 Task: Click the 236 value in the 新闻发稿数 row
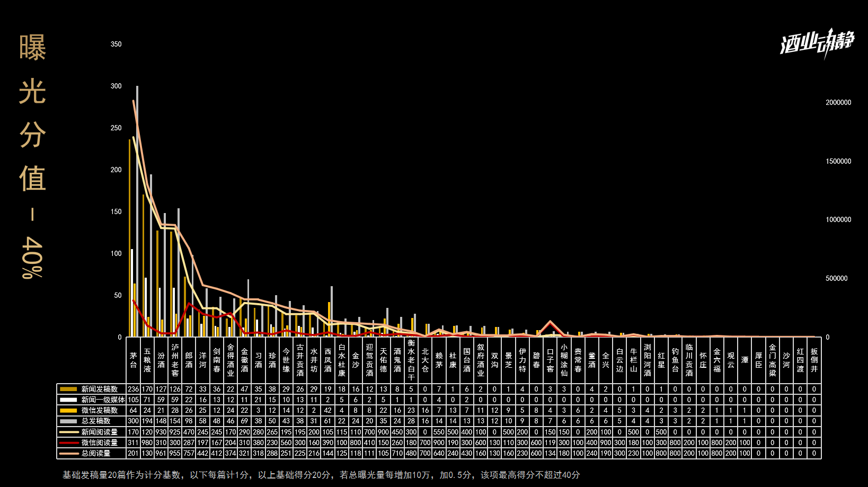click(134, 389)
